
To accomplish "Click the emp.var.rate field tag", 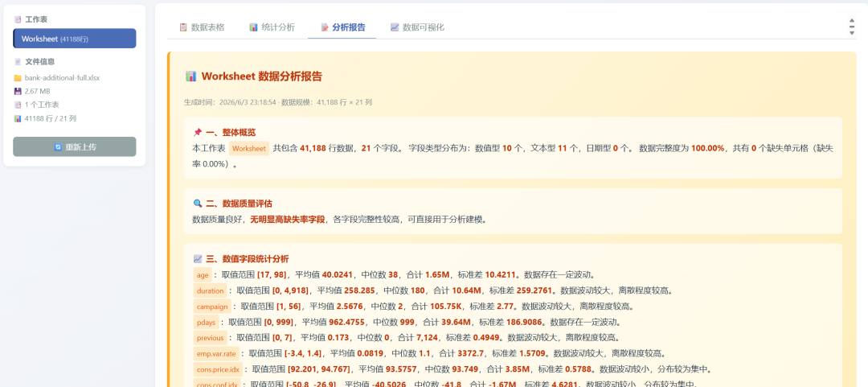I will click(x=216, y=353).
